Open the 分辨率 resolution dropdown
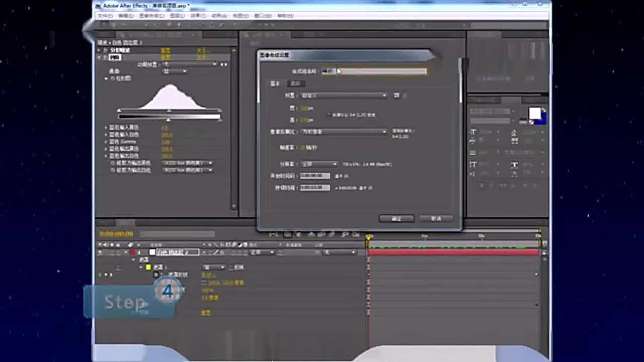Screen dimensions: 644x362 tap(319, 164)
